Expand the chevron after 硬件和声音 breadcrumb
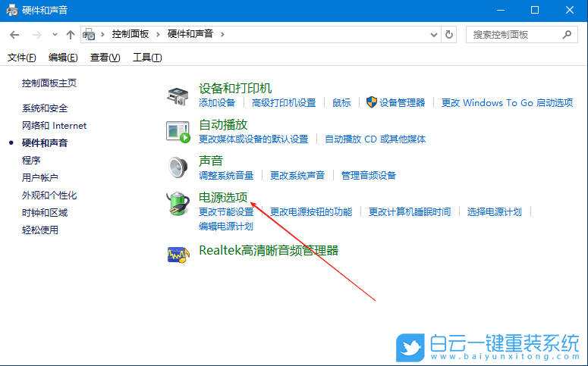The image size is (588, 366). [222, 34]
